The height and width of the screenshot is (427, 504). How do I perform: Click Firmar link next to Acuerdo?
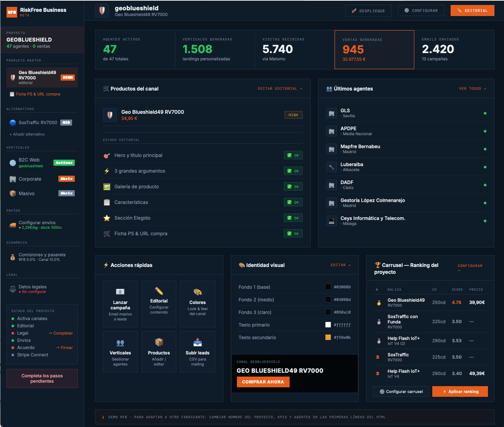click(x=64, y=348)
